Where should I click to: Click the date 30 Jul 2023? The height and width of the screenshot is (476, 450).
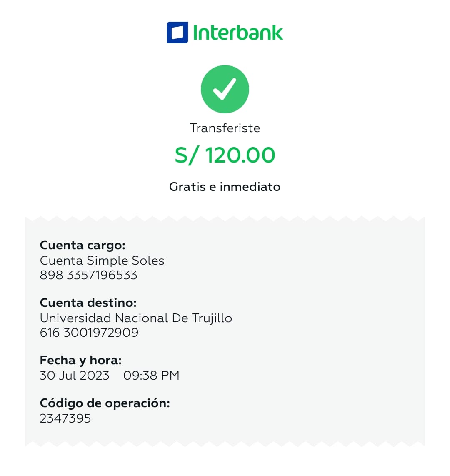[75, 376]
